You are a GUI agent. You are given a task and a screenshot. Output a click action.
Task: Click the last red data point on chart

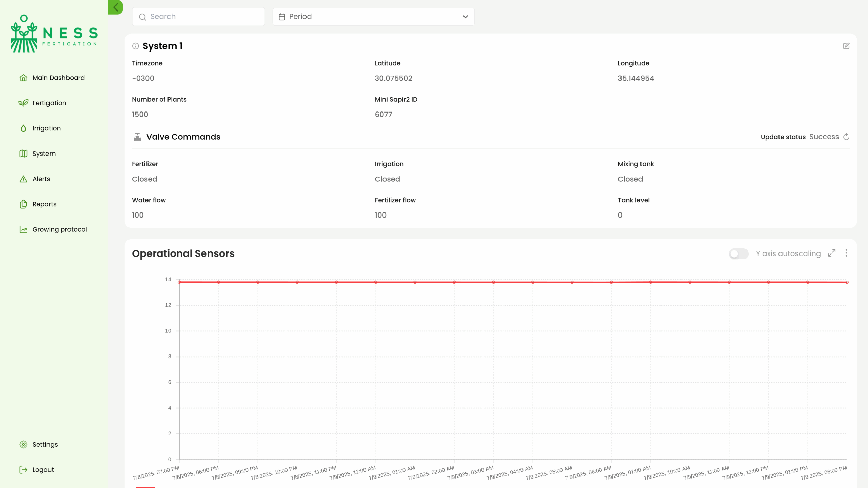(x=847, y=282)
